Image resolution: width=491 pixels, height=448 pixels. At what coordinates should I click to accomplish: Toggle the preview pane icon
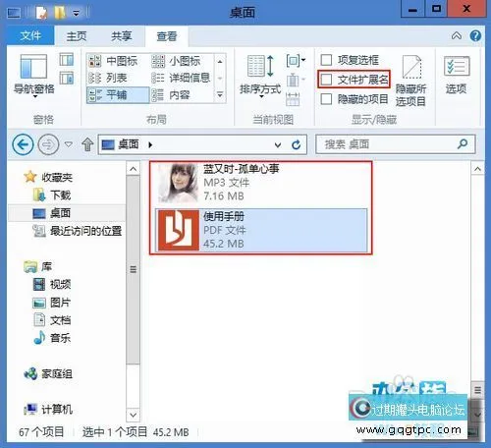click(67, 60)
